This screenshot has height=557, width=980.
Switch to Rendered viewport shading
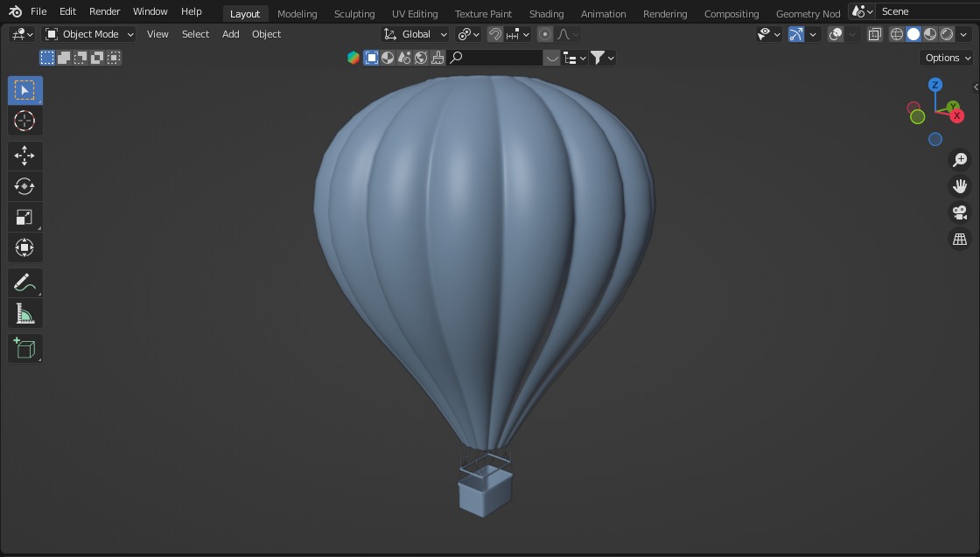click(947, 34)
